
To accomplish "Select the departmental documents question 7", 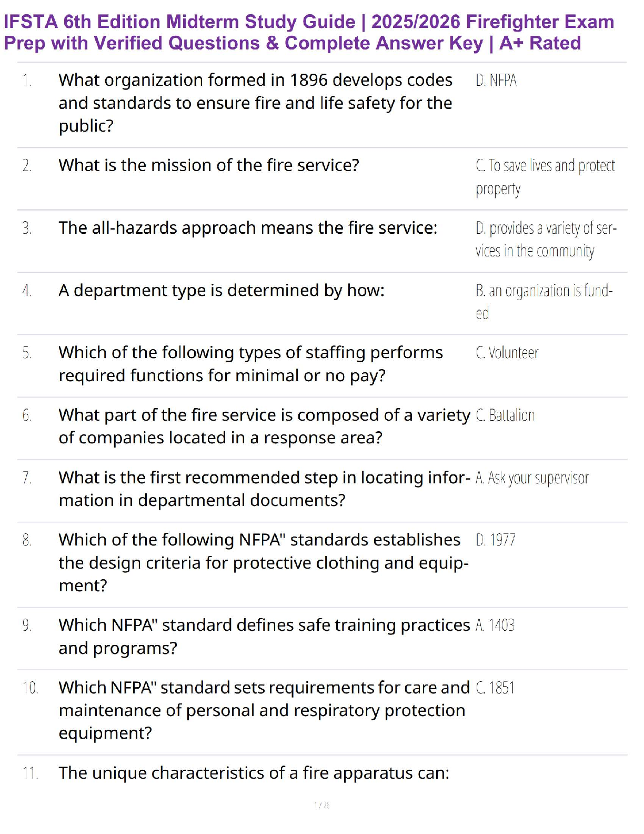I will (264, 489).
